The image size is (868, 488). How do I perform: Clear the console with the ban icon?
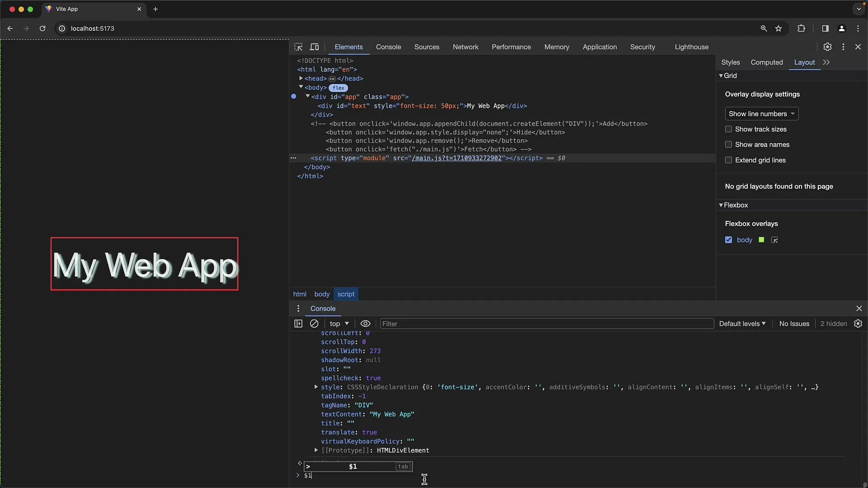[x=314, y=324]
